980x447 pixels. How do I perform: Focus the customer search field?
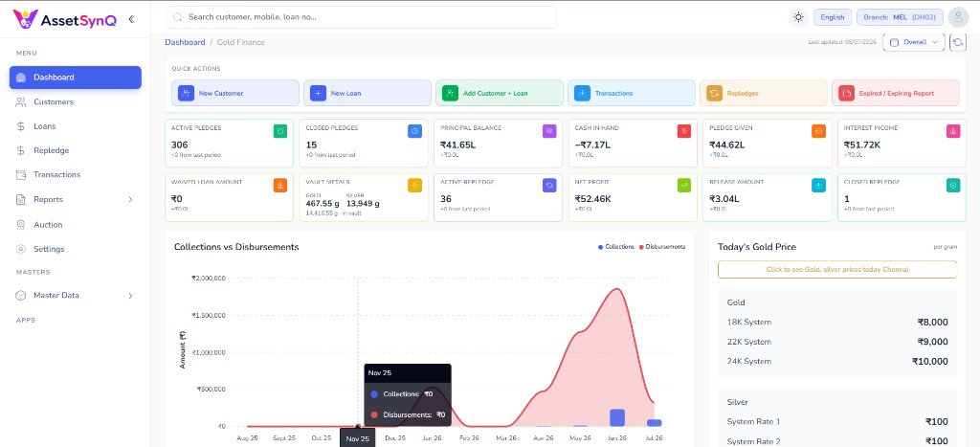click(361, 17)
